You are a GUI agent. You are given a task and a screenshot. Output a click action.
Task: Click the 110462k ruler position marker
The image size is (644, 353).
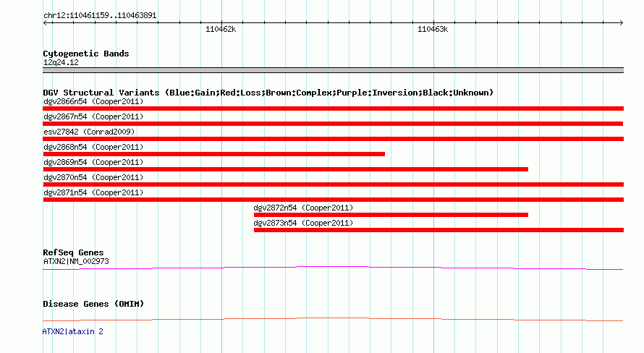click(221, 29)
